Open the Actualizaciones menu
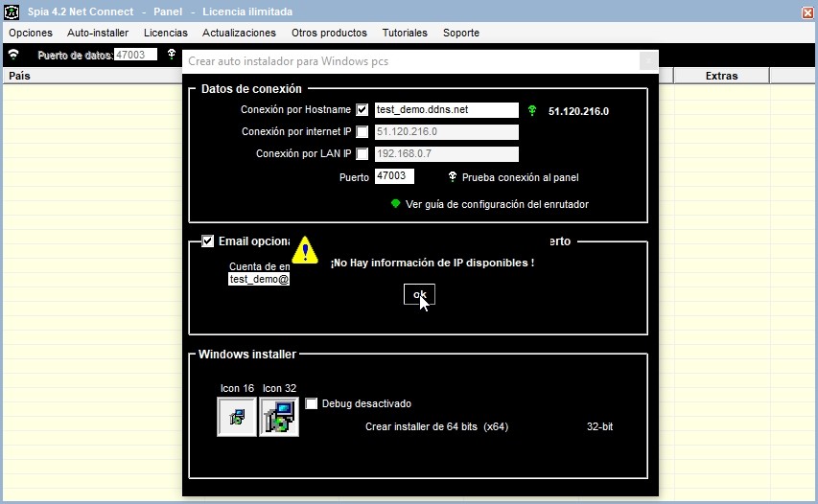Screen dimensions: 818x504 (239, 33)
